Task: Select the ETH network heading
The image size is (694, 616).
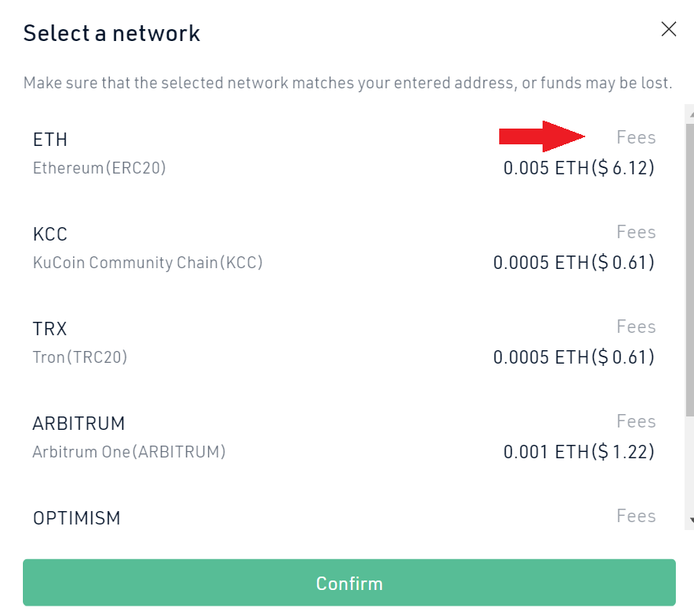Action: point(50,140)
